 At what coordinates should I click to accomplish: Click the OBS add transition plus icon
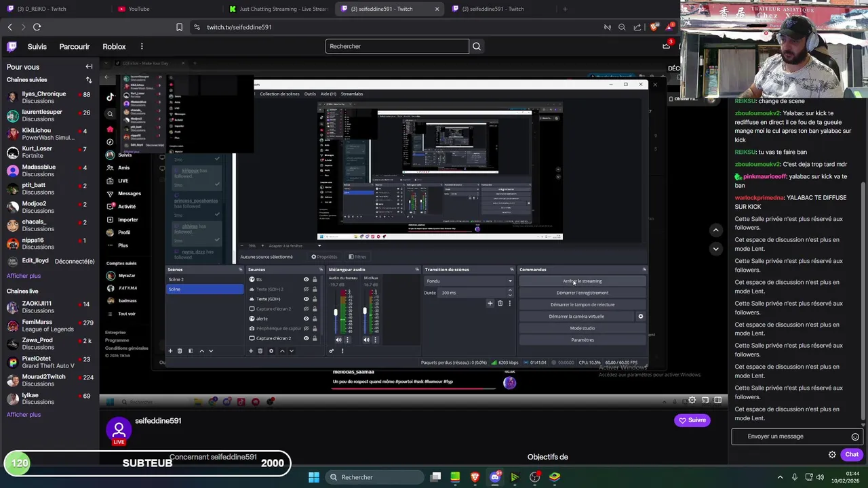[x=490, y=303]
